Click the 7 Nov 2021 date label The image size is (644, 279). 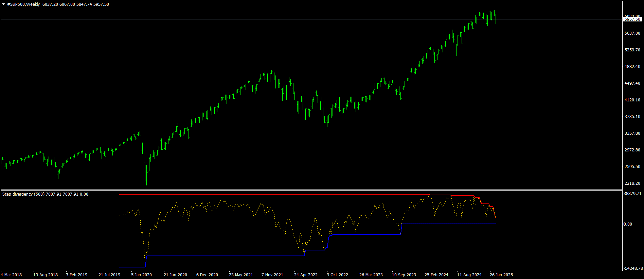coord(272,275)
